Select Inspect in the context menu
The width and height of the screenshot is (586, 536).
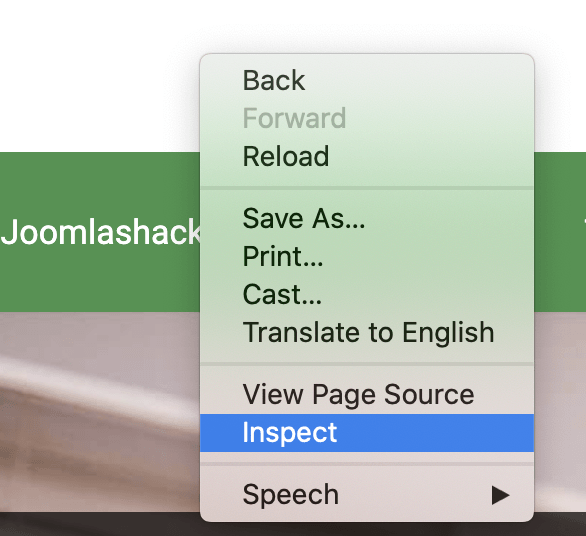[x=367, y=433]
